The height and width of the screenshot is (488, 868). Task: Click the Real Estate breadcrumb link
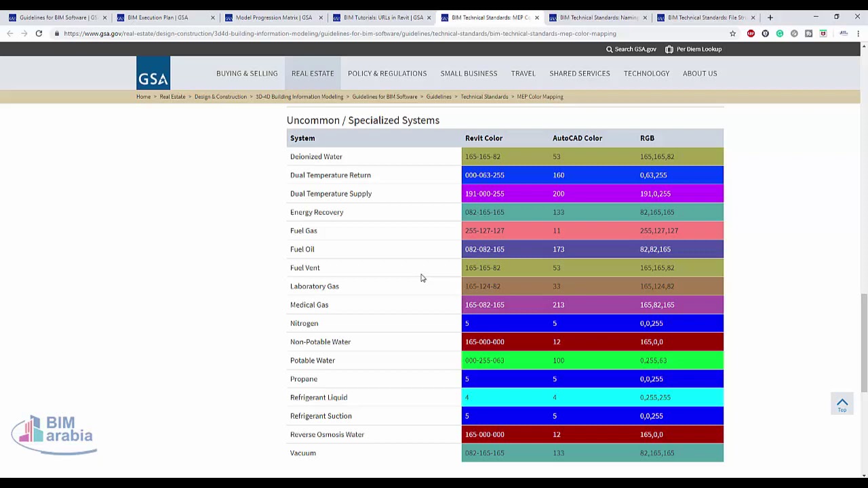[x=172, y=97]
